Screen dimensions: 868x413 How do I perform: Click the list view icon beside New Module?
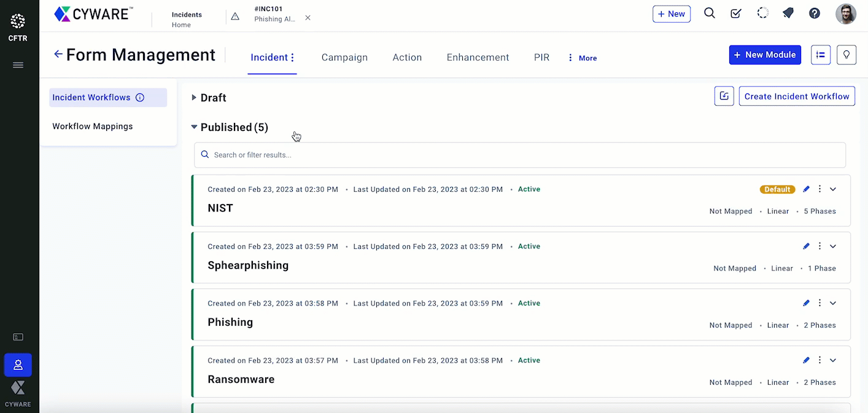820,55
